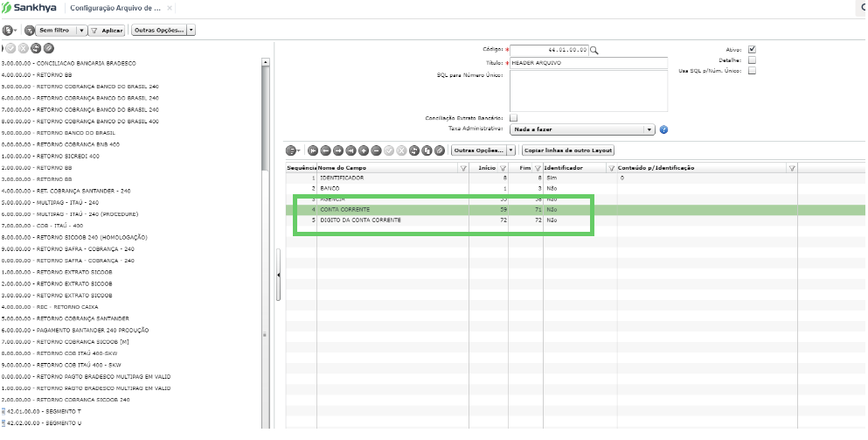Filter the Fim column
This screenshot has height=440, width=868.
[537, 168]
